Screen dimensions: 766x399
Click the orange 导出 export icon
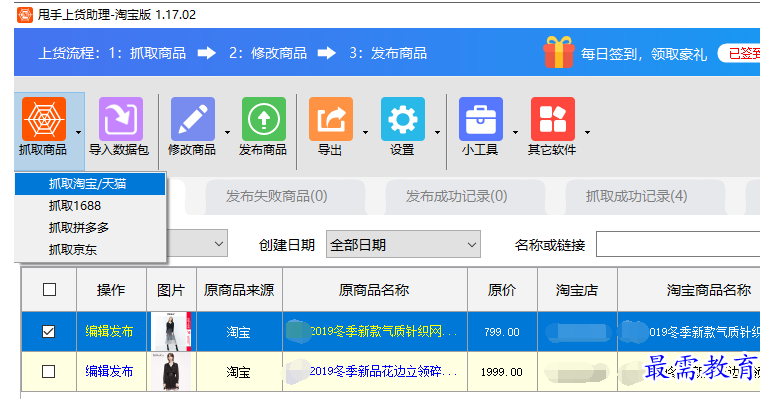coord(331,119)
